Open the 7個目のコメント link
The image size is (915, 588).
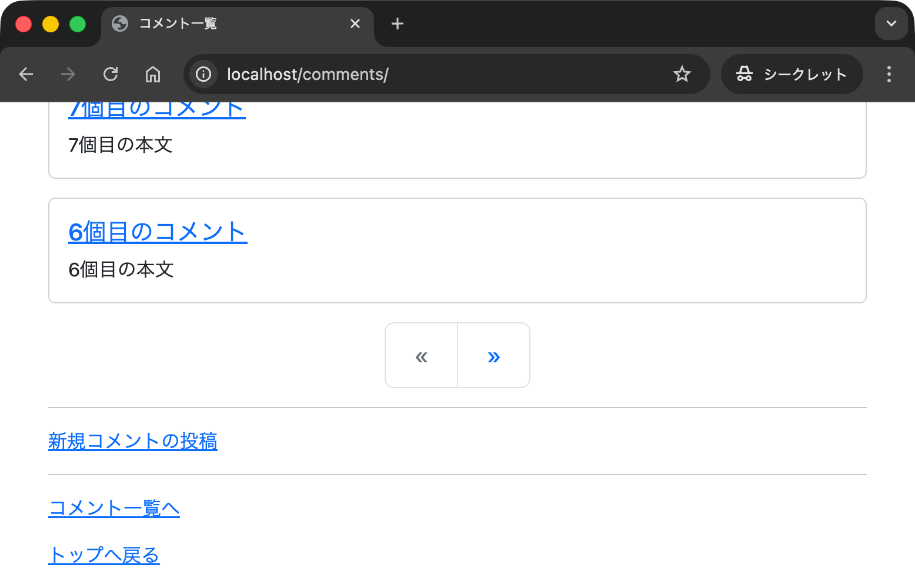click(156, 110)
